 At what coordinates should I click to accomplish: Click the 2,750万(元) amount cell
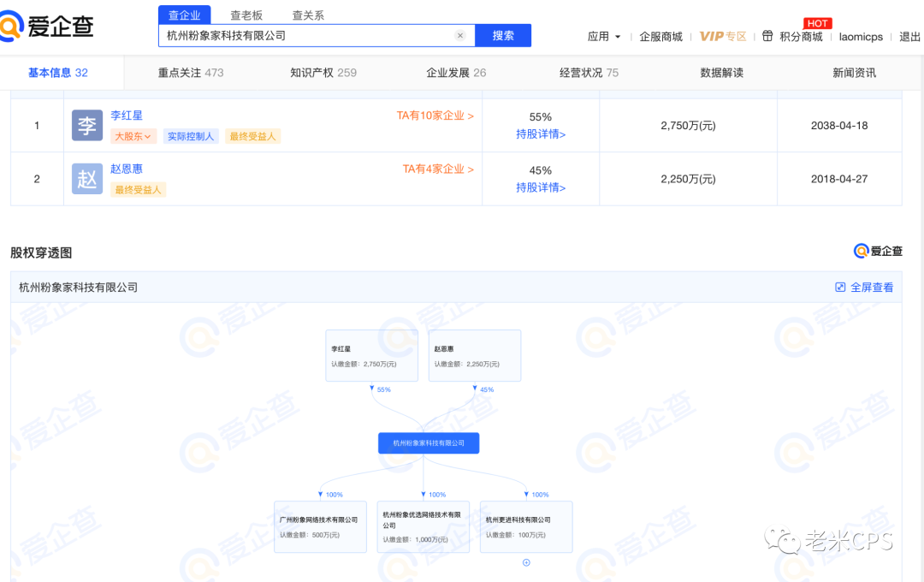[688, 126]
